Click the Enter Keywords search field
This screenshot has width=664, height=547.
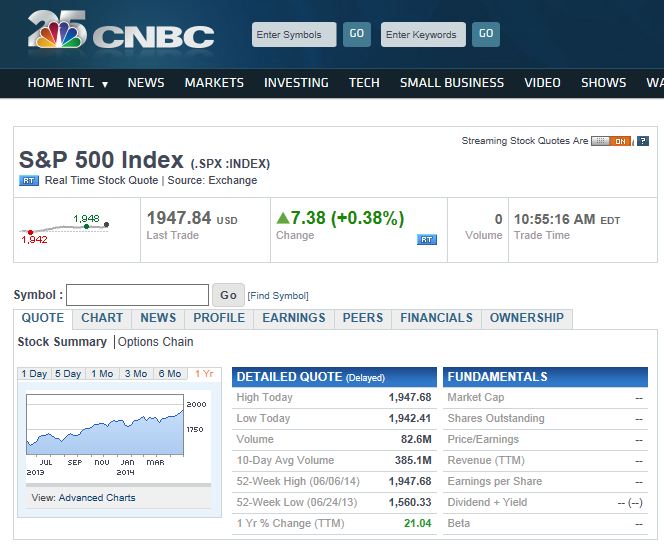[x=423, y=35]
